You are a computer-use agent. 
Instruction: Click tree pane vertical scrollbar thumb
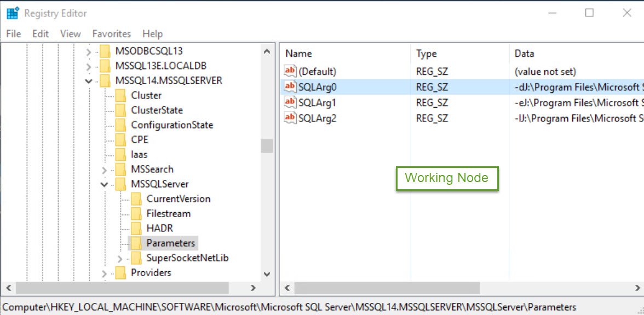click(x=267, y=145)
